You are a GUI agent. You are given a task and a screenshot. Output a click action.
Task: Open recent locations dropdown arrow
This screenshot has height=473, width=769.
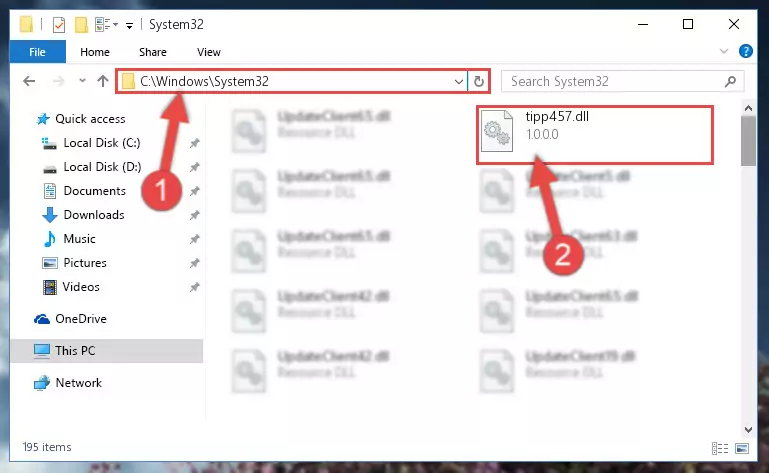(82, 81)
